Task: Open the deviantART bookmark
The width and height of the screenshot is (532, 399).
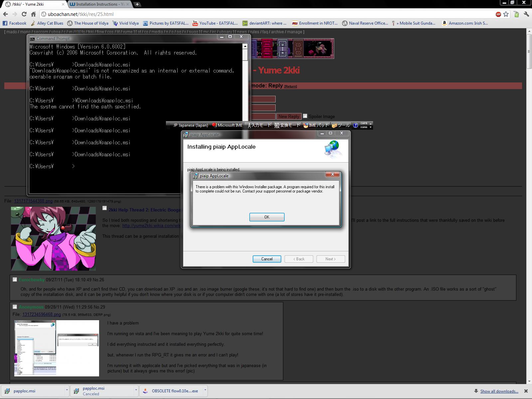Action: [x=264, y=23]
